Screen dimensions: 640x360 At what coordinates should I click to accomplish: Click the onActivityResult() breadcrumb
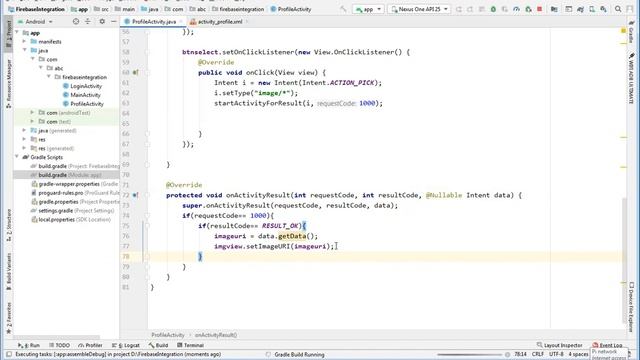[x=216, y=335]
